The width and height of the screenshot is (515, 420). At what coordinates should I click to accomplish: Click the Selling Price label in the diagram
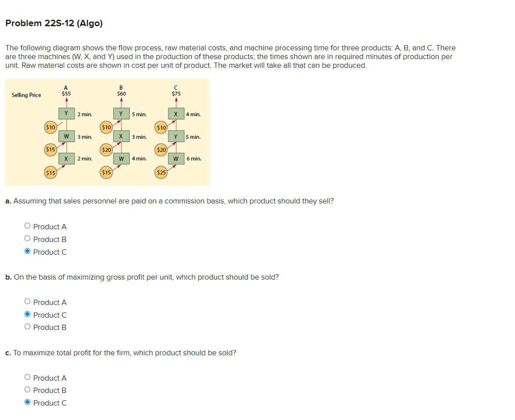pos(27,94)
